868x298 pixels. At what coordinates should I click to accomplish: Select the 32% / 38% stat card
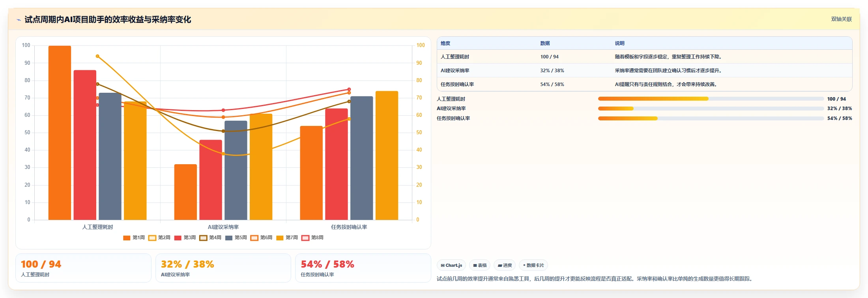(223, 268)
